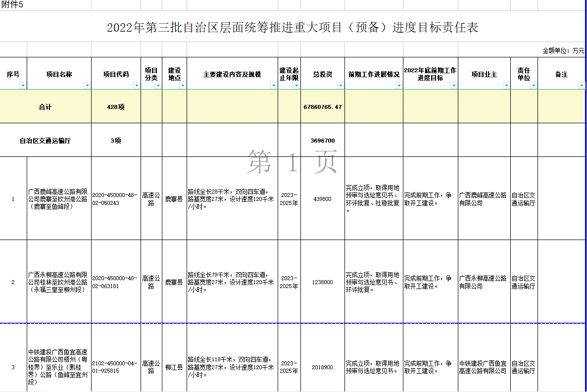The image size is (587, 392).
Task: Open the 项目业主 filter dropdown
Action: tap(506, 85)
